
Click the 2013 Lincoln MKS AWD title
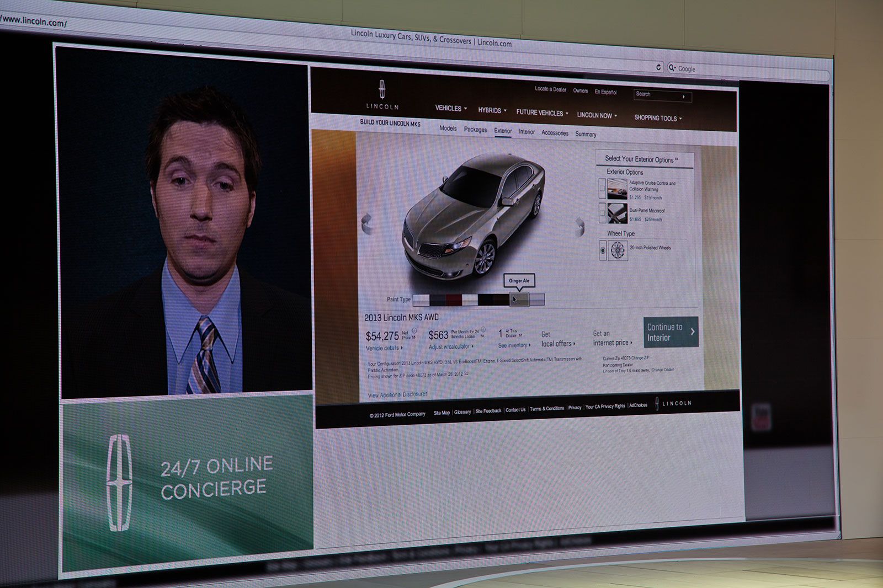coord(401,317)
